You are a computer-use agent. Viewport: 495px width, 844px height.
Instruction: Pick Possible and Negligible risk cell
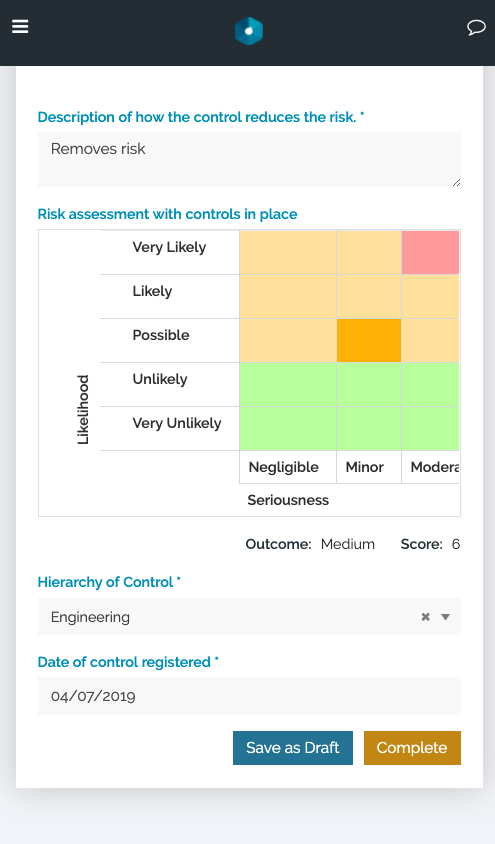288,340
